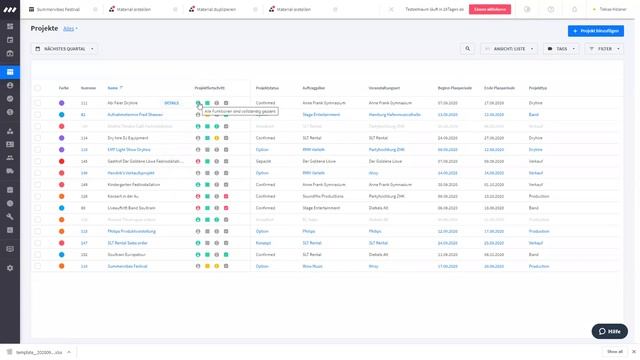Image resolution: width=640 pixels, height=360 pixels.
Task: Switch to the Summervibes Festival tab
Action: point(58,9)
